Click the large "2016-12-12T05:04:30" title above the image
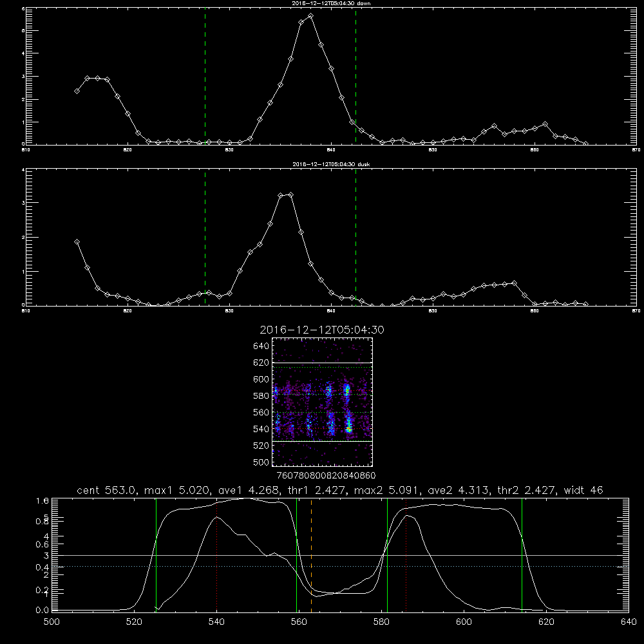644x644 pixels. click(322, 330)
